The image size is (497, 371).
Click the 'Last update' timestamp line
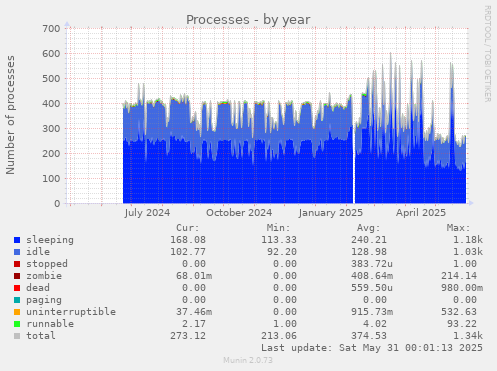coord(372,348)
